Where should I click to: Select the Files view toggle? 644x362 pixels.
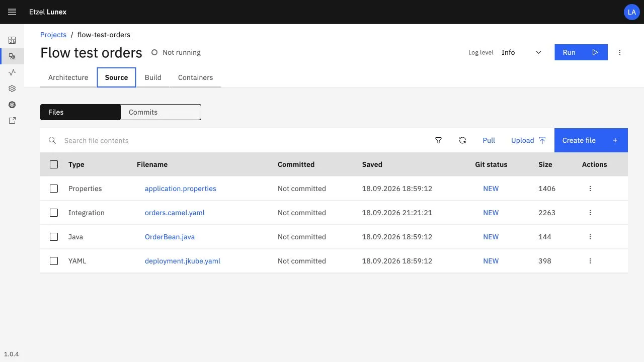(x=80, y=112)
